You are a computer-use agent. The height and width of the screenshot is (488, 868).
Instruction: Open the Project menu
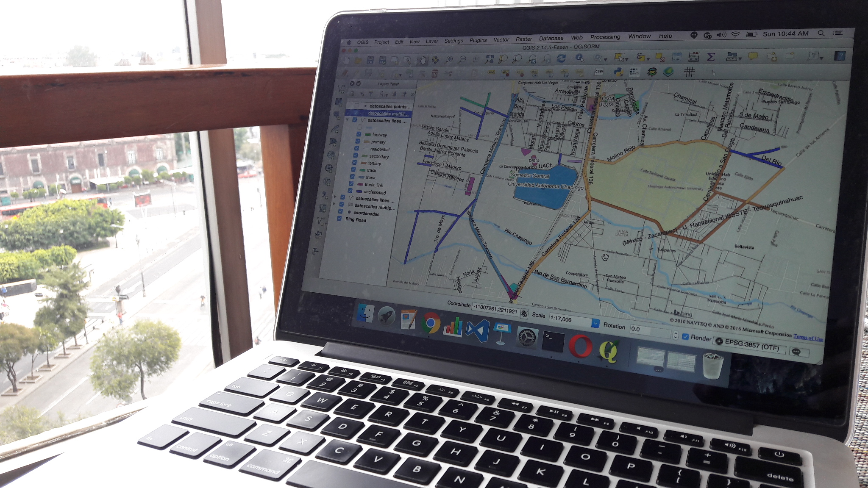381,42
